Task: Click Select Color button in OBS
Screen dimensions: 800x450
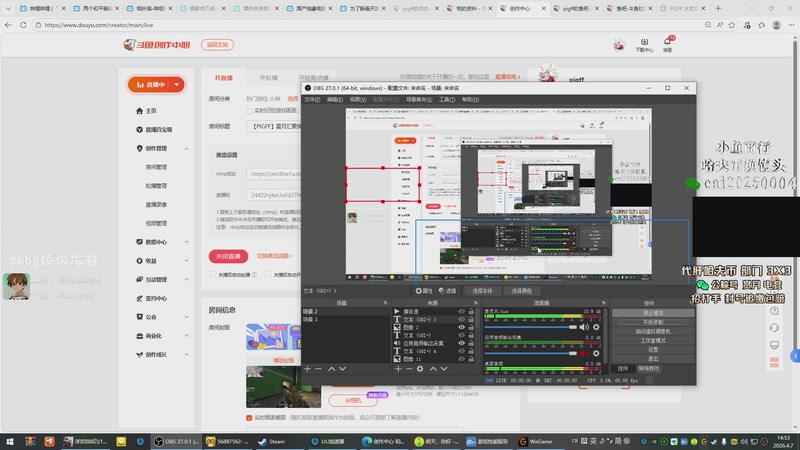Action: [521, 291]
